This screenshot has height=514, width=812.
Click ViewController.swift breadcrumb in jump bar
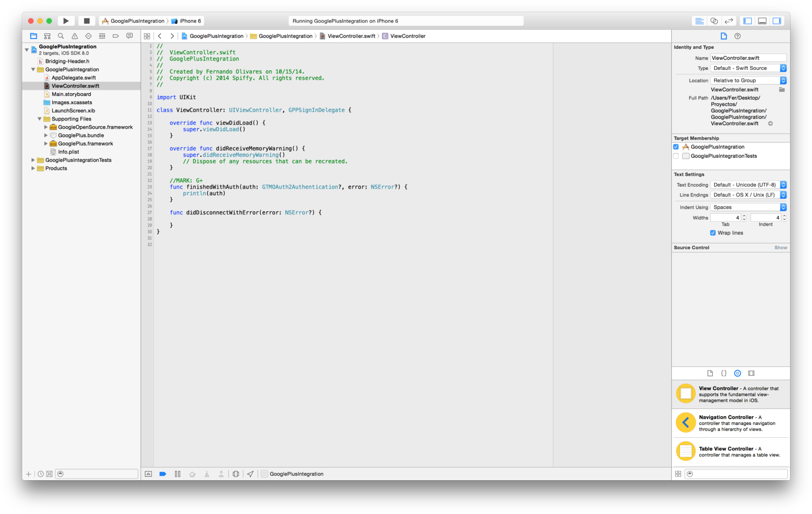[348, 36]
